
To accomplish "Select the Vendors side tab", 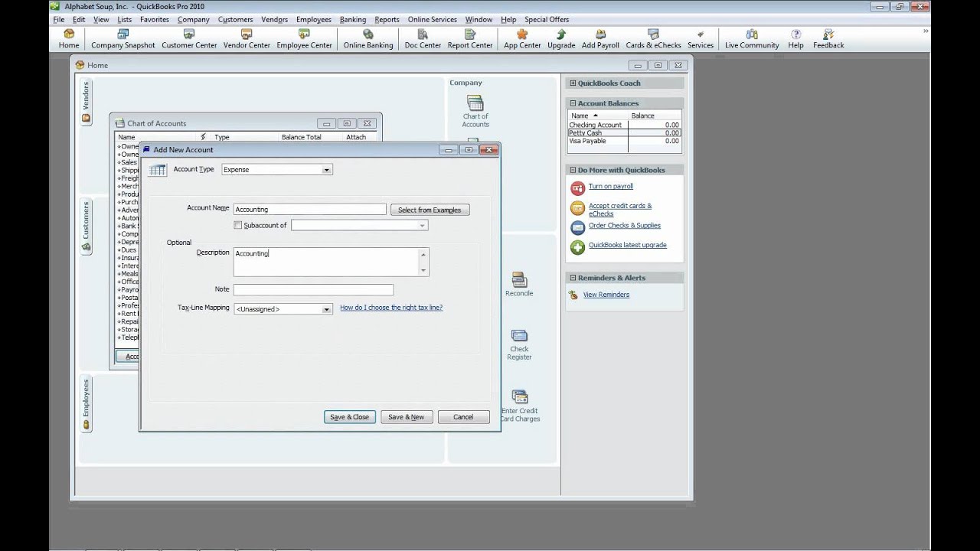I will tap(86, 103).
